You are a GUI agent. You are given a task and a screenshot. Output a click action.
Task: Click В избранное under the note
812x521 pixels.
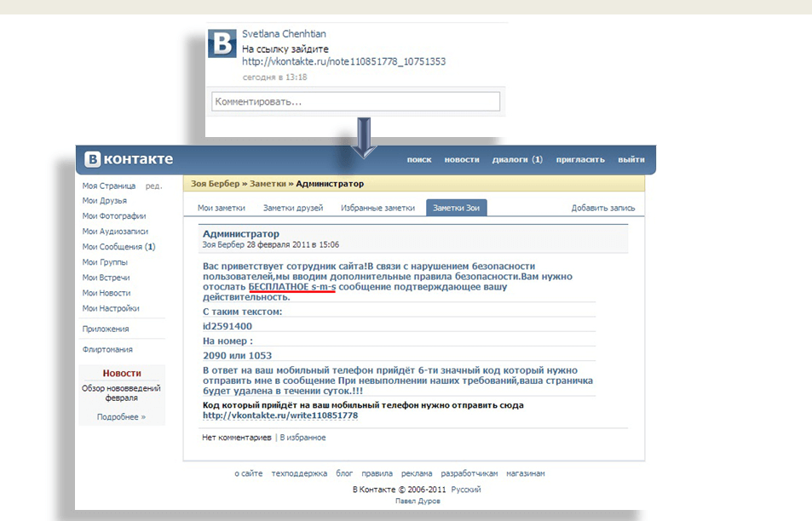coord(302,438)
